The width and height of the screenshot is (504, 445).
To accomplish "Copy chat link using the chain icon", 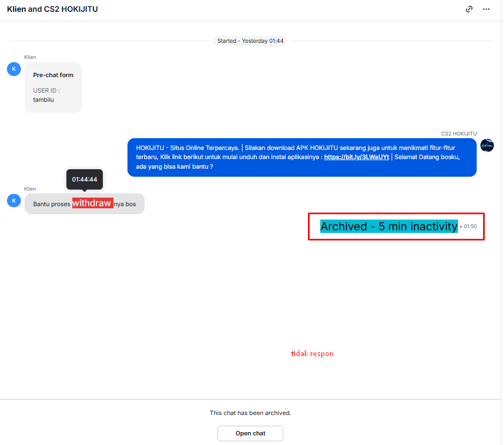I will (x=469, y=9).
